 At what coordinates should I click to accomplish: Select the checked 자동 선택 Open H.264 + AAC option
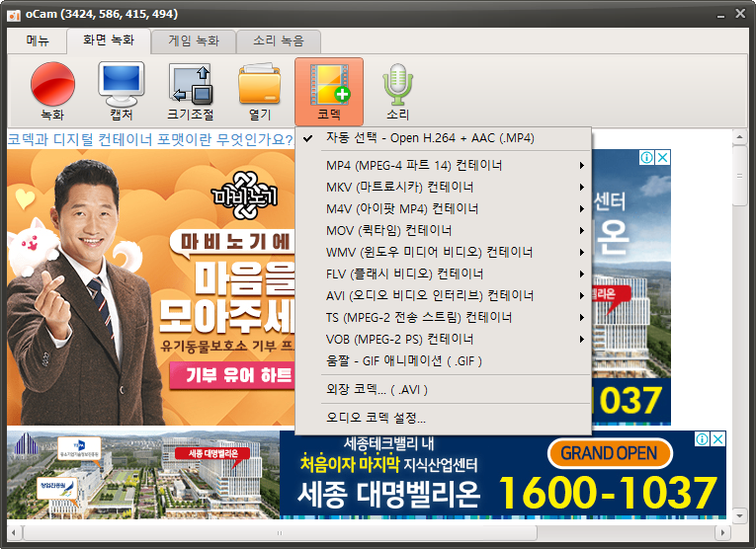coord(443,138)
